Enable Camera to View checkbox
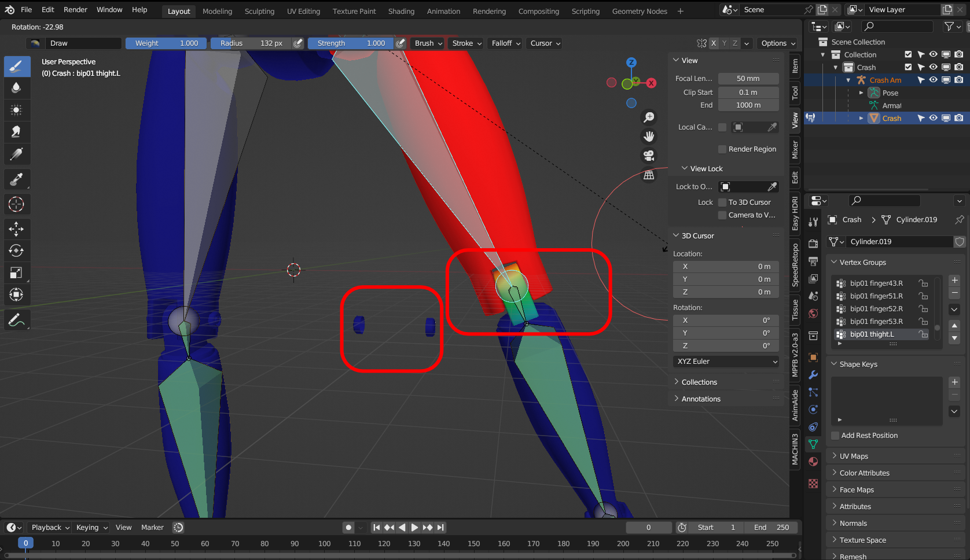Viewport: 970px width, 560px height. 722,215
